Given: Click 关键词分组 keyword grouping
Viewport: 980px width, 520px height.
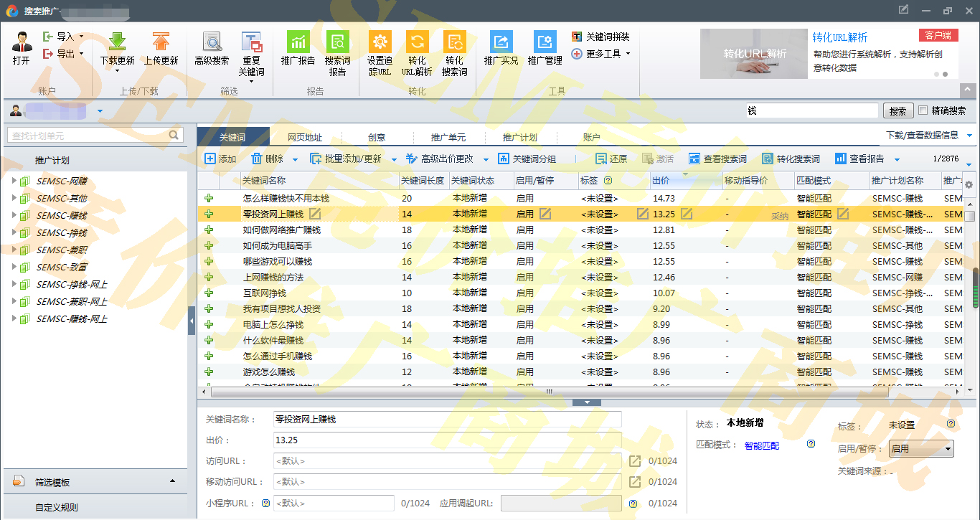Looking at the screenshot, I should pyautogui.click(x=527, y=159).
